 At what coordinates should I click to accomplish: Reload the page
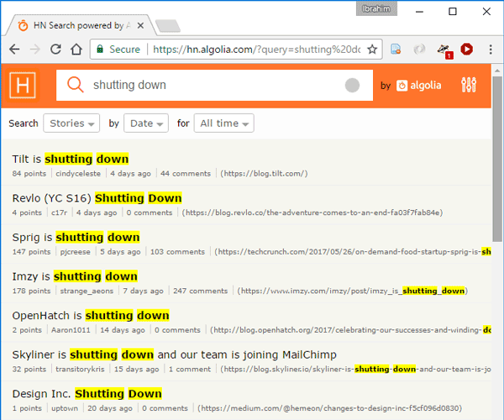55,50
